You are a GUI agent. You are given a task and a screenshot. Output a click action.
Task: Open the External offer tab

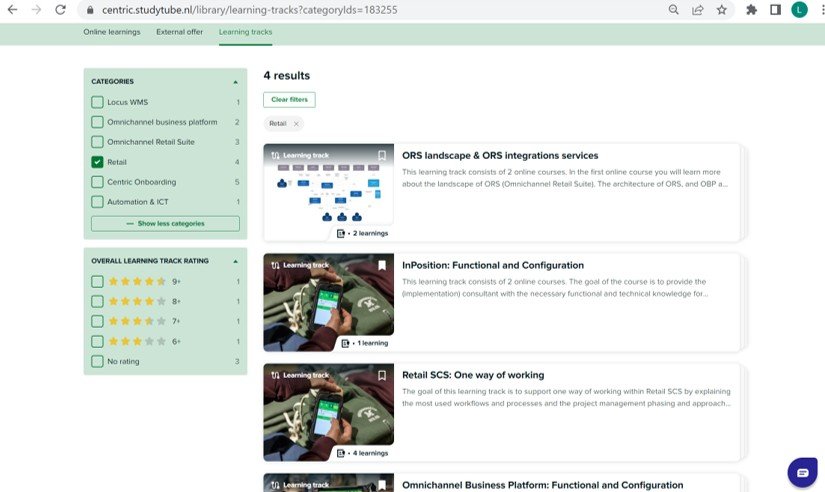tap(179, 32)
